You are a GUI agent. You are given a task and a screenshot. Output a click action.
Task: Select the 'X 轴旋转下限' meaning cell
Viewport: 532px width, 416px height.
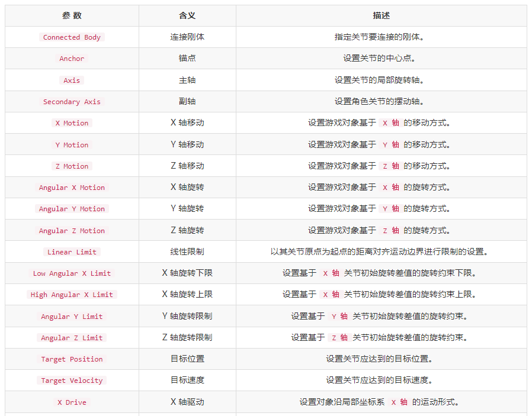click(187, 273)
